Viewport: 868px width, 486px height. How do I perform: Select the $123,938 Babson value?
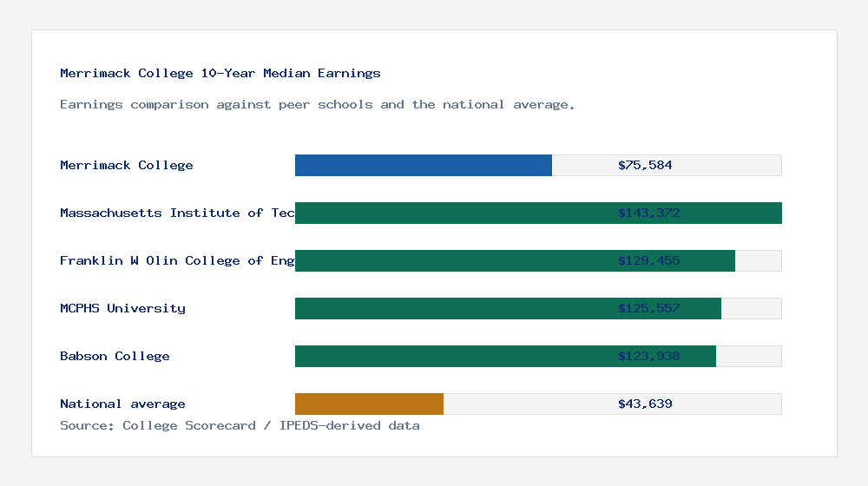click(648, 356)
